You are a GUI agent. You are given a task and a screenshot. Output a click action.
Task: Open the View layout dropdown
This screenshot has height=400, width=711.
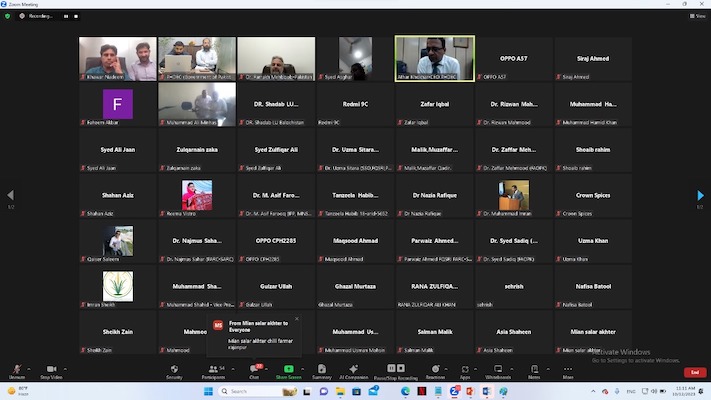pos(699,16)
